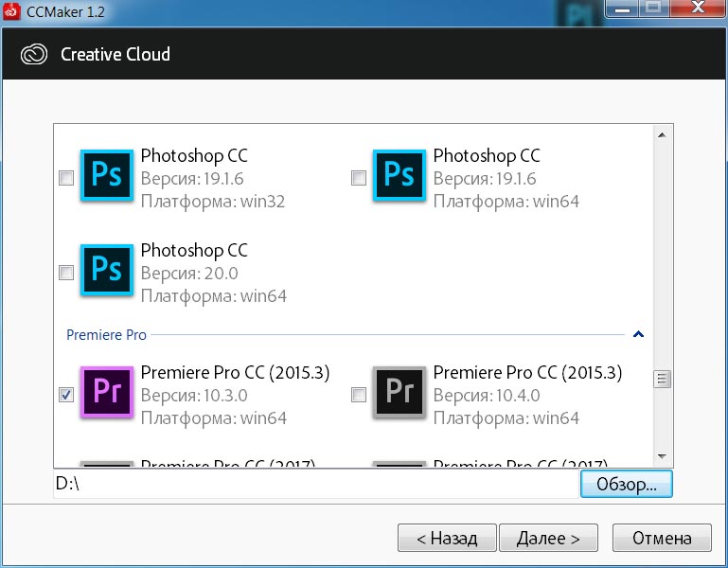This screenshot has width=728, height=568.
Task: Go back with the Назад button
Action: click(x=447, y=538)
